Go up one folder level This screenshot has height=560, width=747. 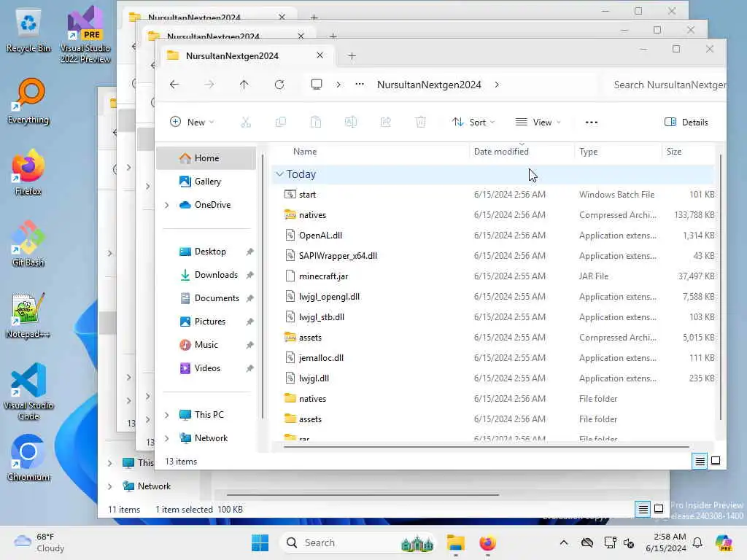244,85
